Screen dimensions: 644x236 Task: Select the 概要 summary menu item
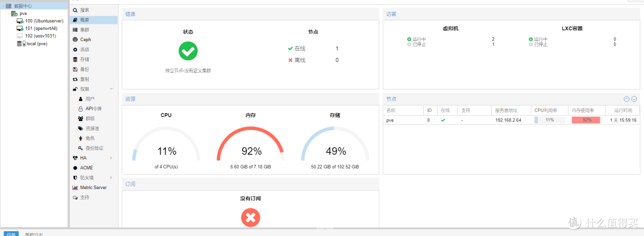click(x=94, y=20)
